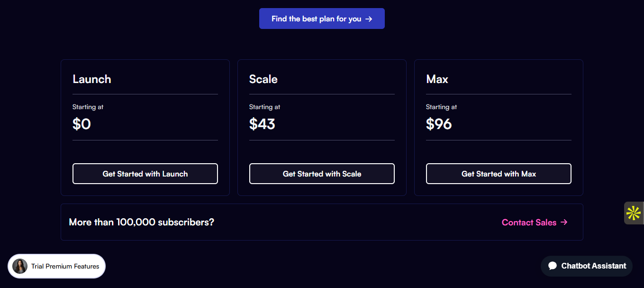This screenshot has height=288, width=644.
Task: Select Get Started with Max
Action: click(499, 174)
